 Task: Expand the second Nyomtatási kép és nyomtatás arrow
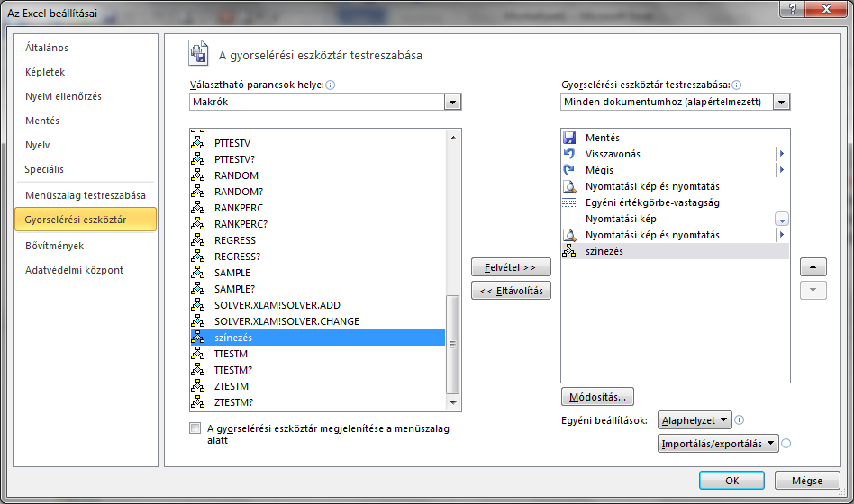click(x=782, y=235)
